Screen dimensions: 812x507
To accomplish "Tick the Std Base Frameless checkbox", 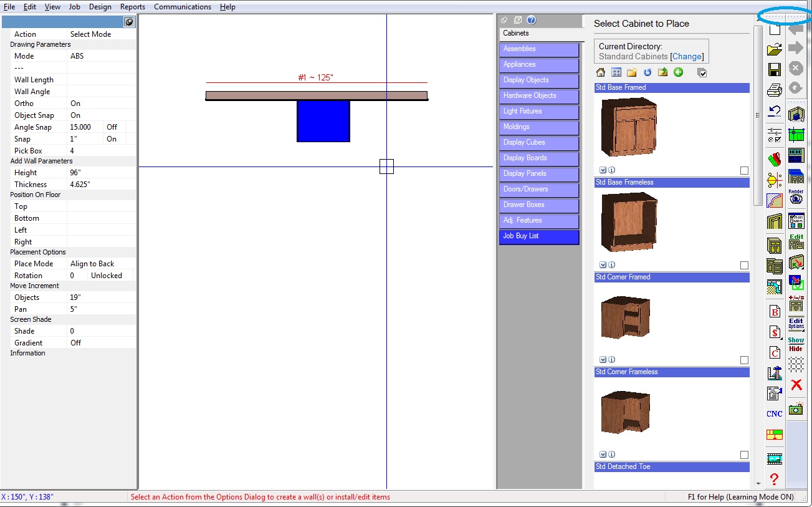I will [744, 266].
